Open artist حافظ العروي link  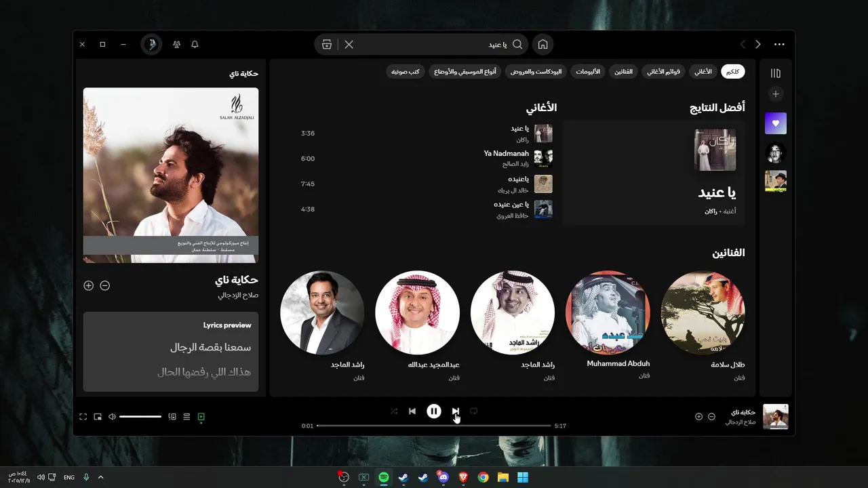(513, 216)
